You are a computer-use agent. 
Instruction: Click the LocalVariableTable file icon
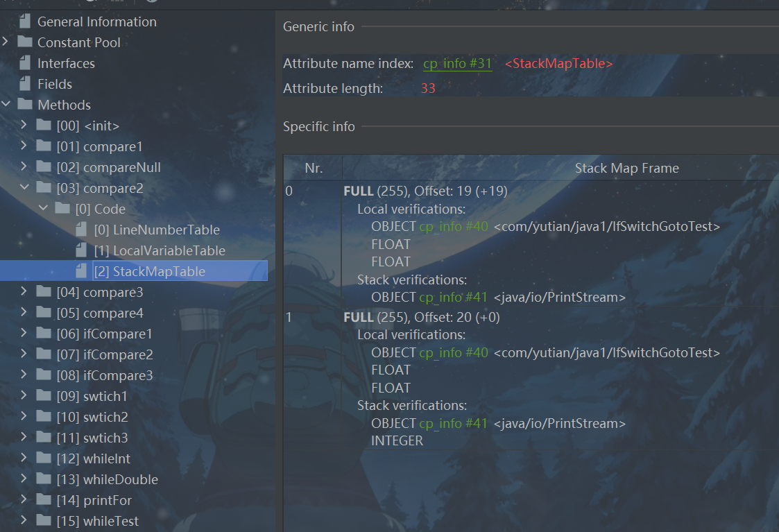pyautogui.click(x=82, y=250)
